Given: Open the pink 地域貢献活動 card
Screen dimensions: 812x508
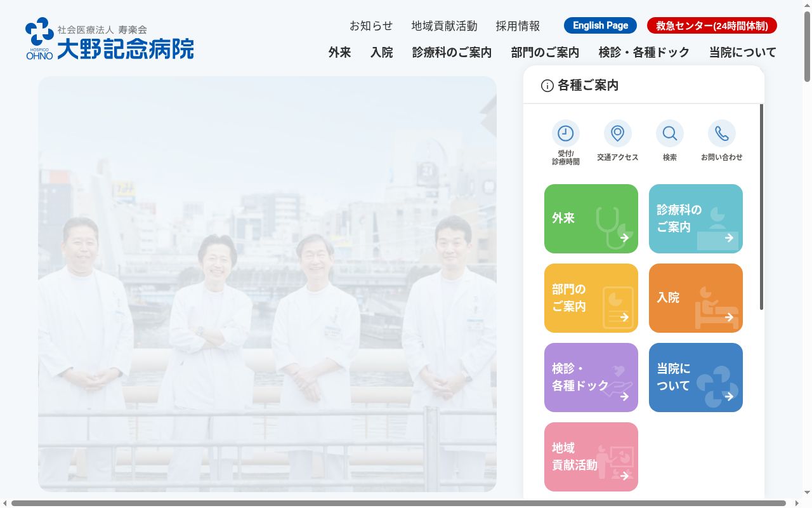Looking at the screenshot, I should 591,457.
